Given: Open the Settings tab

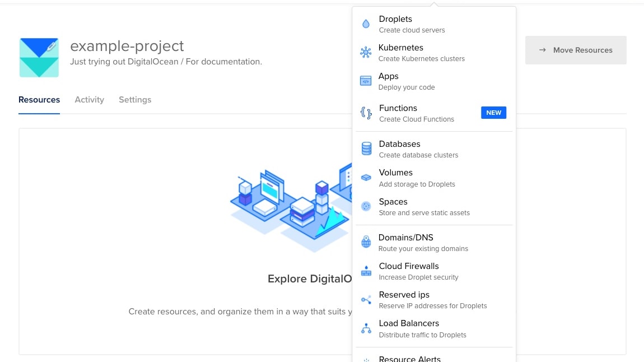Looking at the screenshot, I should click(135, 100).
